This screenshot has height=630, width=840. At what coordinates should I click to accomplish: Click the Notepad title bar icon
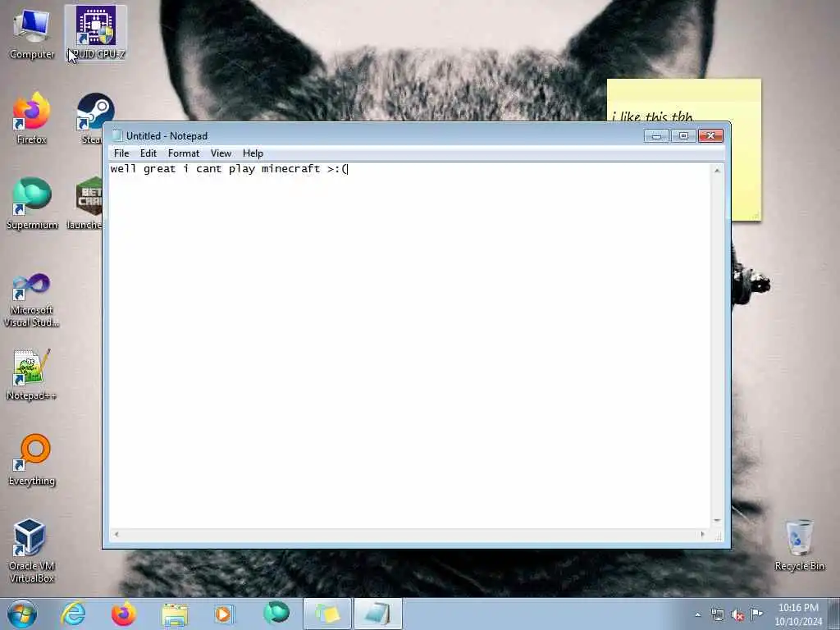click(x=117, y=136)
